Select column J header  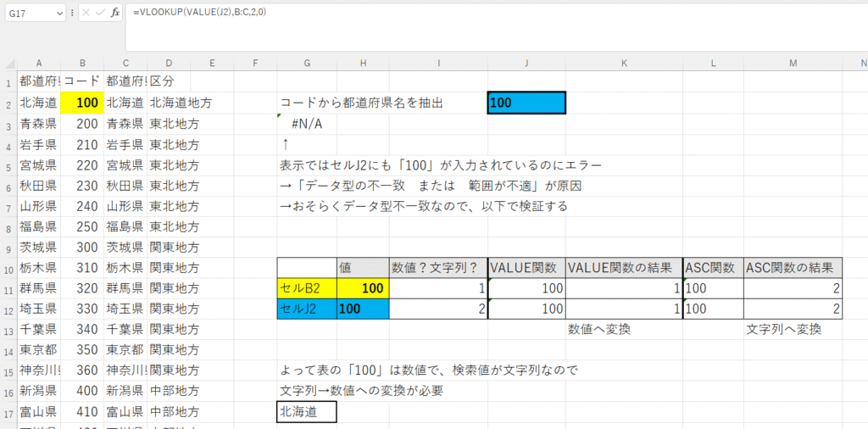(526, 62)
